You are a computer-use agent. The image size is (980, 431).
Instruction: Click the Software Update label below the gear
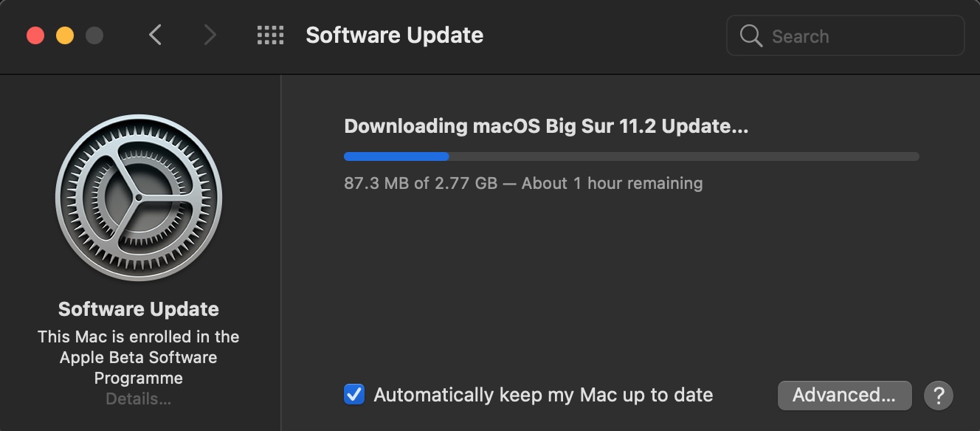(139, 308)
